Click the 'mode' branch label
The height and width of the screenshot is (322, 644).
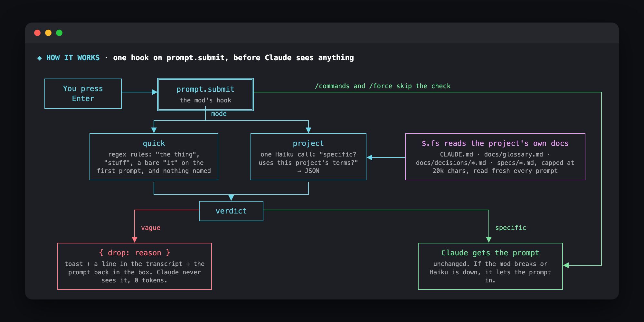pos(219,114)
